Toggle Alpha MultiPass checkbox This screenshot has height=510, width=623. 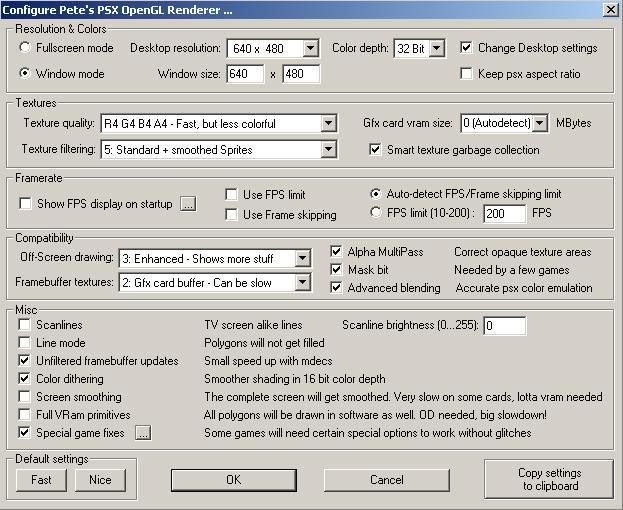tap(336, 251)
